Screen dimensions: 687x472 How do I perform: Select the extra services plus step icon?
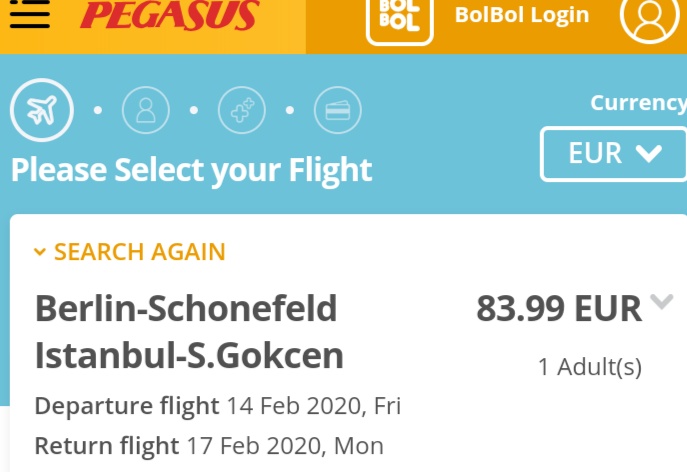(x=242, y=110)
